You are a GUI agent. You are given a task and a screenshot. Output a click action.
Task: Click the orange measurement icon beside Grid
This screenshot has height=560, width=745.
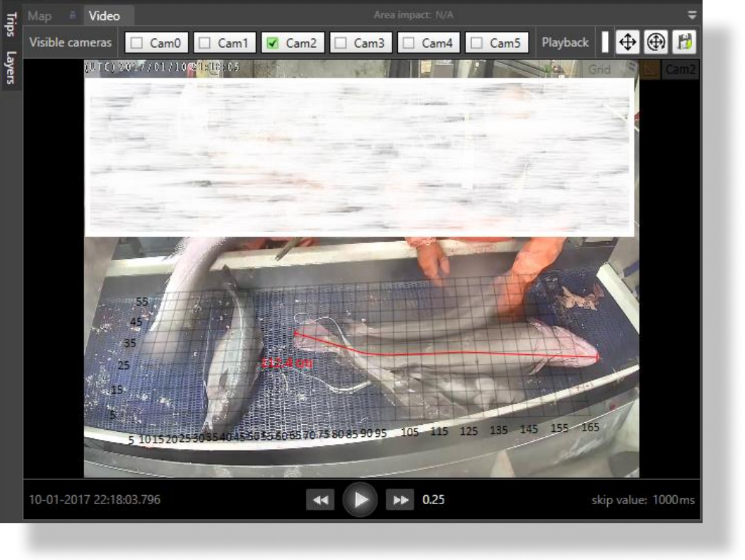[x=651, y=69]
